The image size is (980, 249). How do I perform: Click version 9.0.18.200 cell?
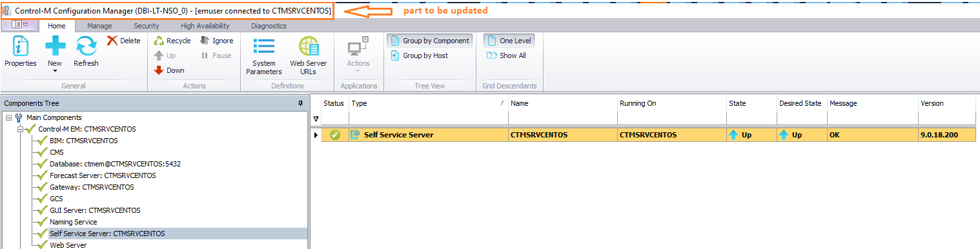(947, 135)
